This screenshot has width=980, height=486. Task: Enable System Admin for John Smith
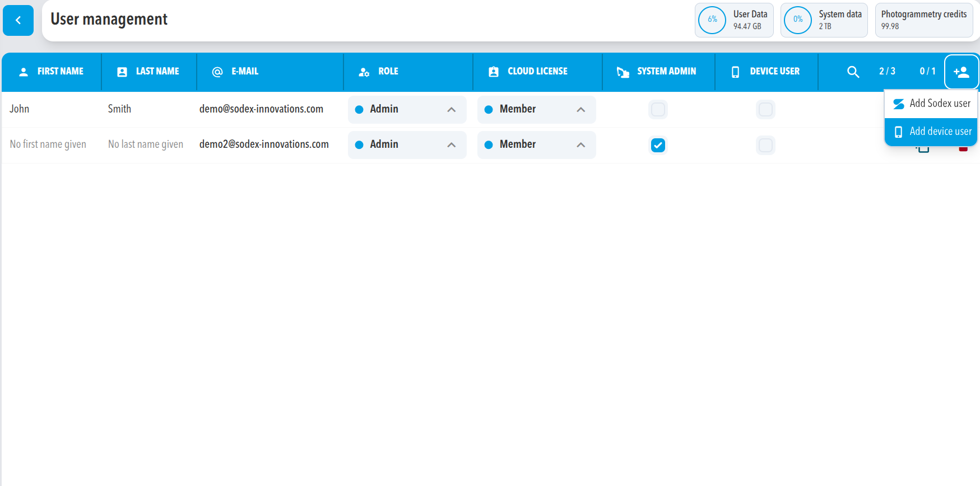point(658,109)
